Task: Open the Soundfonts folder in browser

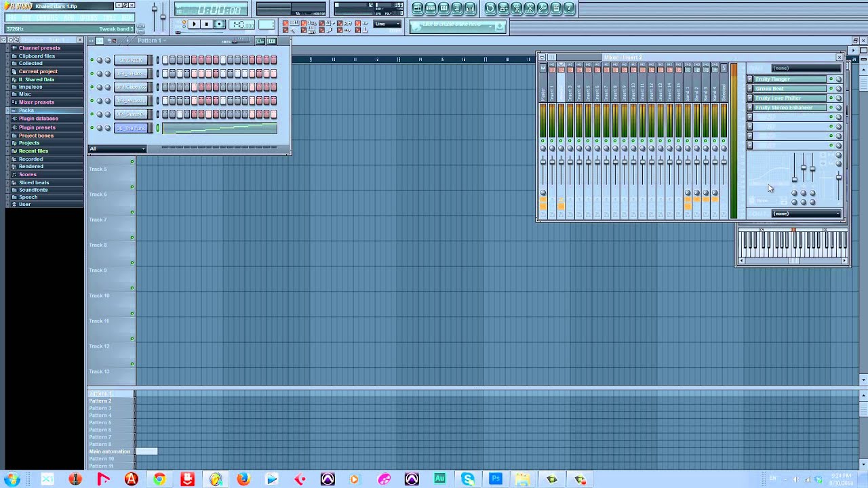Action: [x=33, y=190]
